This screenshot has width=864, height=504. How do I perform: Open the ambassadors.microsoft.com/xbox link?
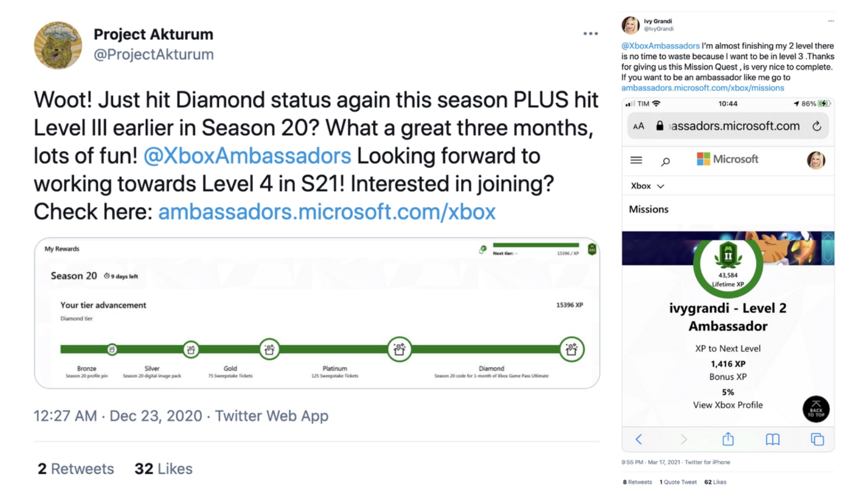click(x=326, y=212)
